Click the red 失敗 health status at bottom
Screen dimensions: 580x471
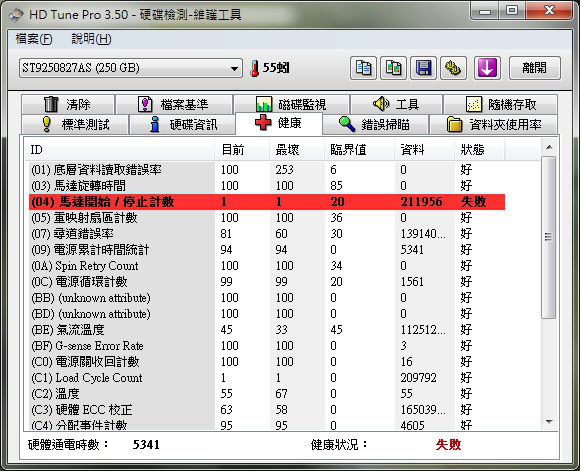(448, 445)
